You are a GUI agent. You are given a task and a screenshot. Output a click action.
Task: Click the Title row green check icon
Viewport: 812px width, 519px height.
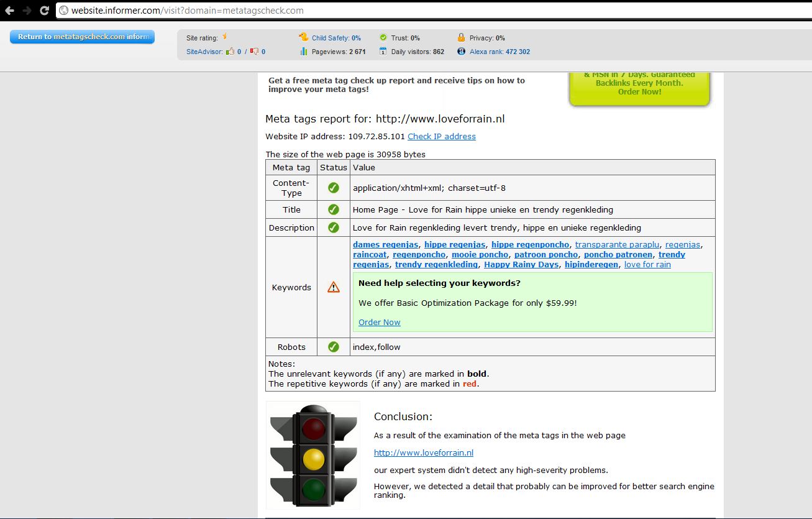coord(334,209)
